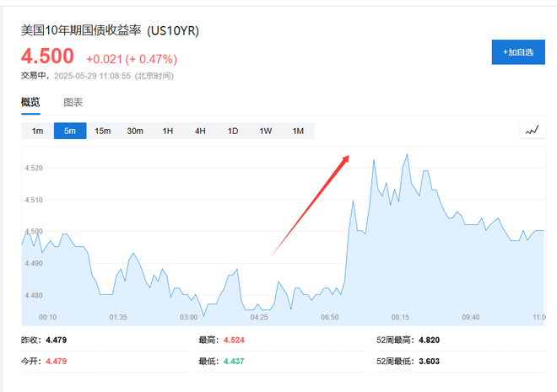Show the 1W chart period
This screenshot has height=392, width=557.
pyautogui.click(x=265, y=131)
